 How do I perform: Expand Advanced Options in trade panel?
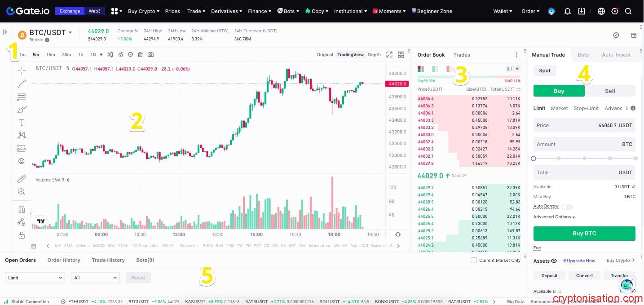pyautogui.click(x=554, y=217)
